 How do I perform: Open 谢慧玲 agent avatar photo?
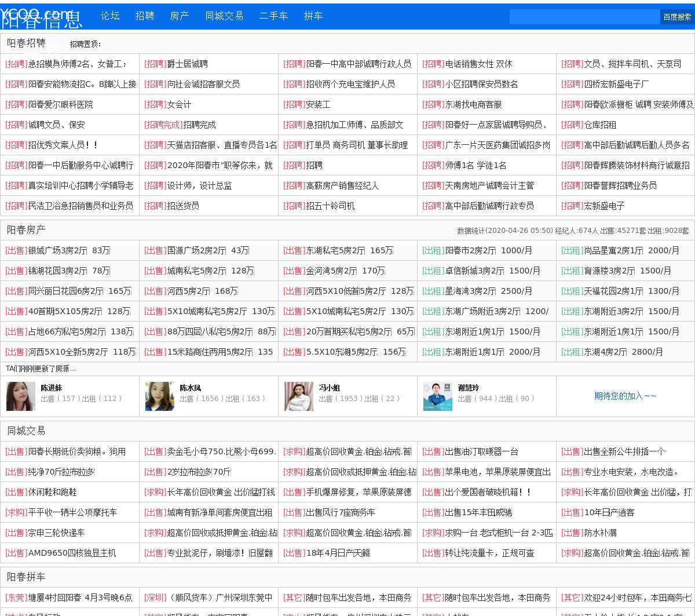click(437, 396)
